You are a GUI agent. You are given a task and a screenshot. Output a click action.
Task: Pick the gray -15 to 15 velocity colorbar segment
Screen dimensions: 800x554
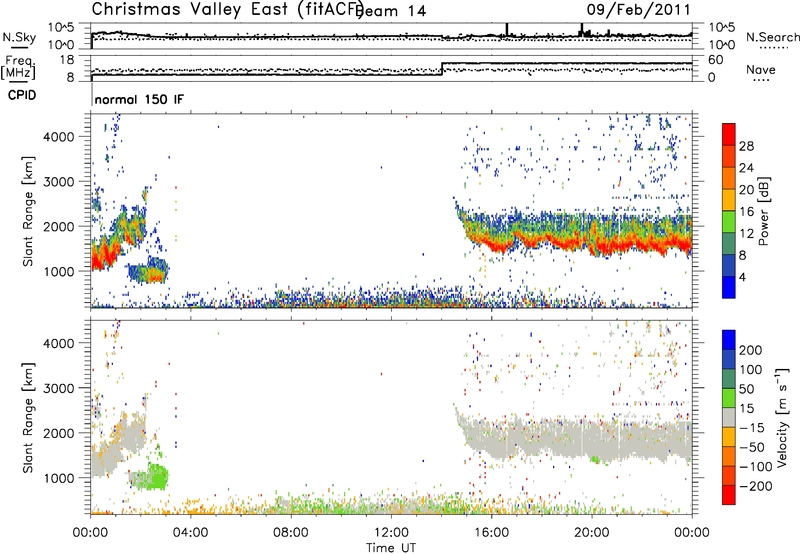[729, 417]
